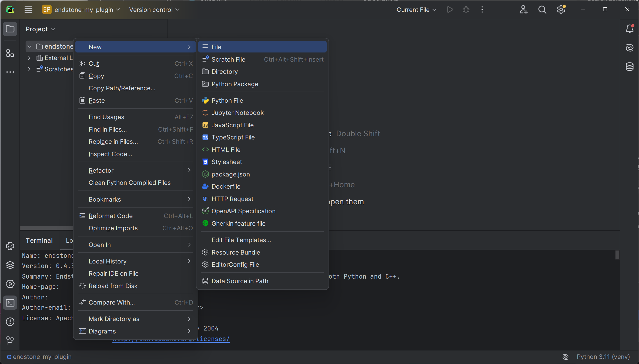Open Code With Me collaboration icon
The height and width of the screenshot is (364, 639).
pos(524,9)
